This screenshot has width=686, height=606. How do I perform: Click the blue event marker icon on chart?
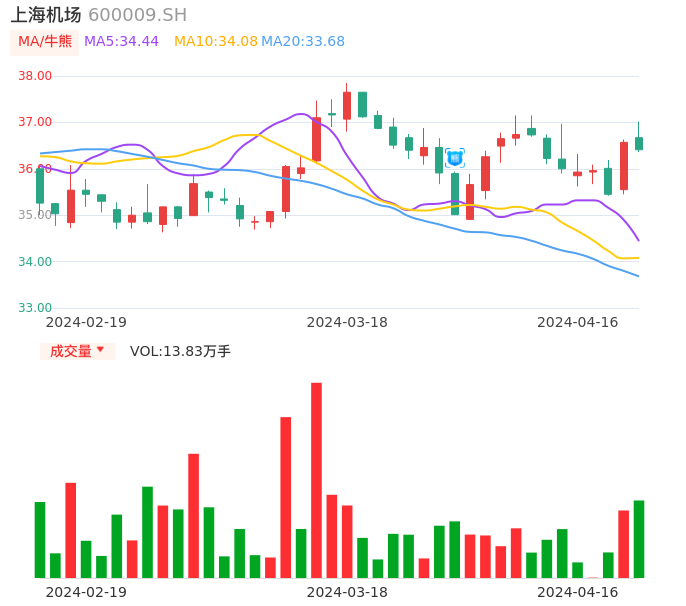[455, 158]
